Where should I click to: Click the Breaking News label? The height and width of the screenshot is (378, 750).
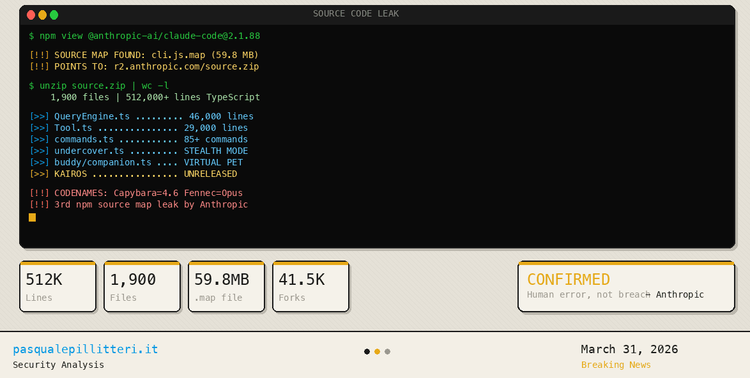tap(616, 365)
